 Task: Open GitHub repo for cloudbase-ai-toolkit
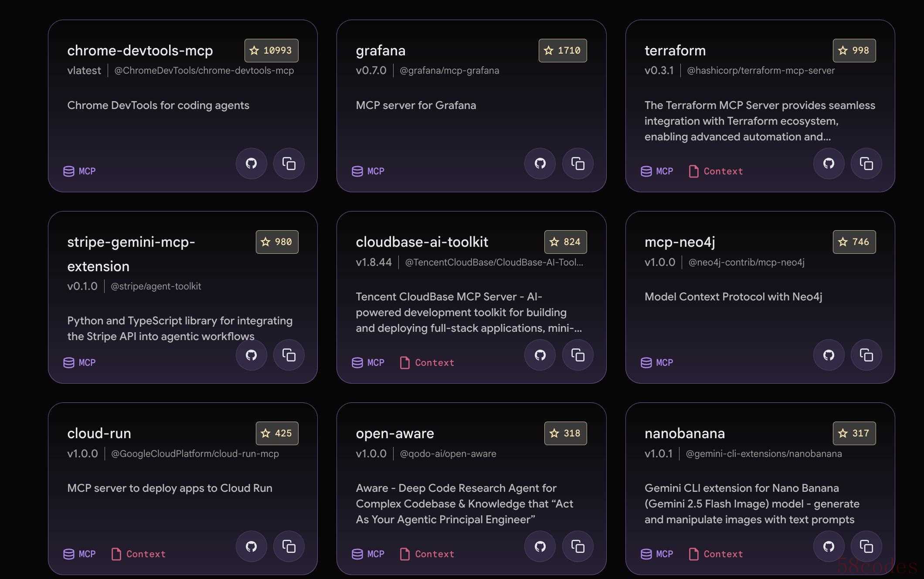[x=540, y=355]
